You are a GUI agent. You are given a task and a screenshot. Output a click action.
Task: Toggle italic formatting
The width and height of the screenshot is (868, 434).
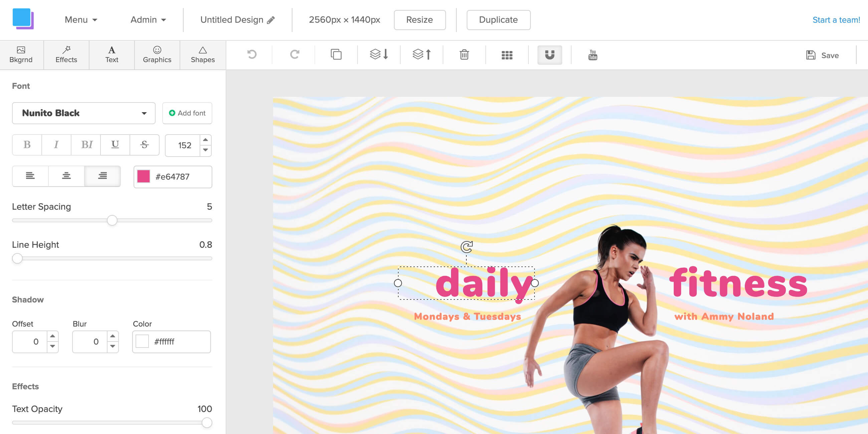coord(56,145)
